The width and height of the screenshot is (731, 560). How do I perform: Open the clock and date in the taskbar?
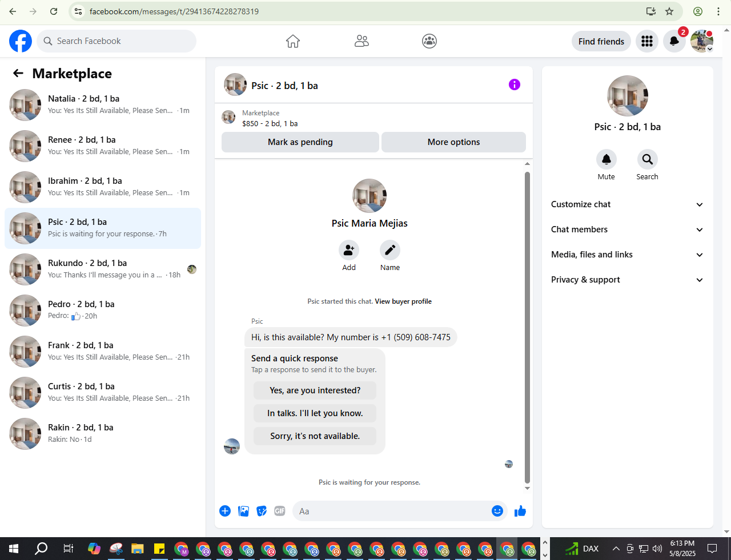682,549
